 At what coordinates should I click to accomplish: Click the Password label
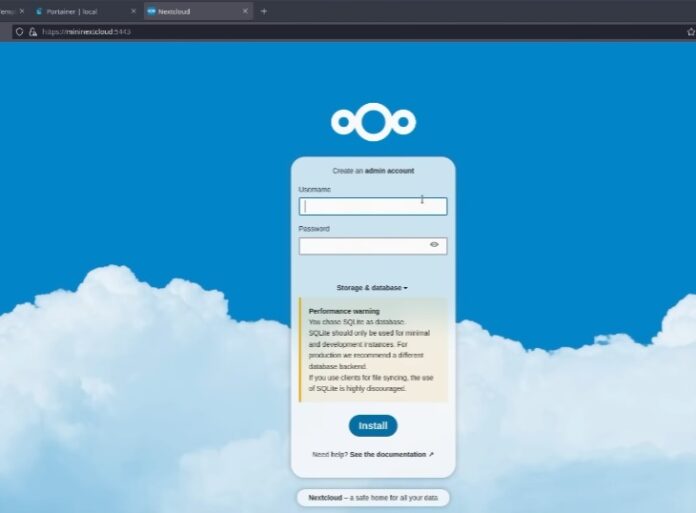click(x=314, y=229)
